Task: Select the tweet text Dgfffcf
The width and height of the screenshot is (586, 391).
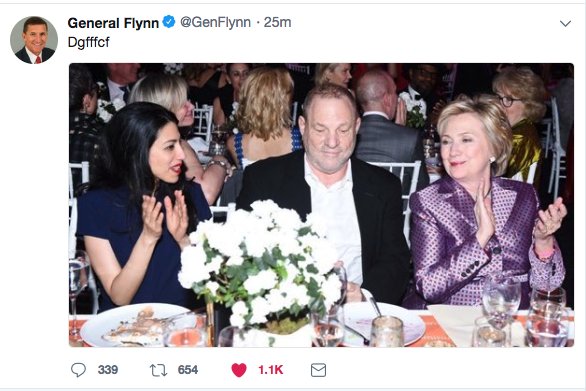Action: coord(89,42)
